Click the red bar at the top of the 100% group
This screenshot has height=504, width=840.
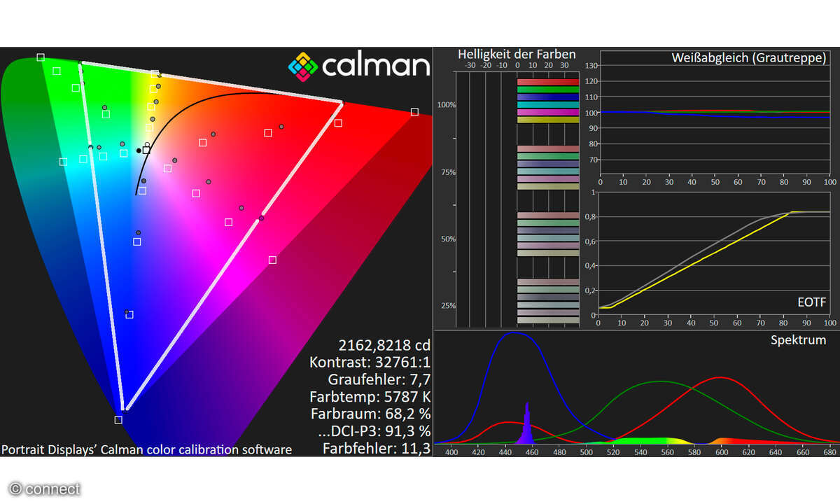pyautogui.click(x=547, y=82)
